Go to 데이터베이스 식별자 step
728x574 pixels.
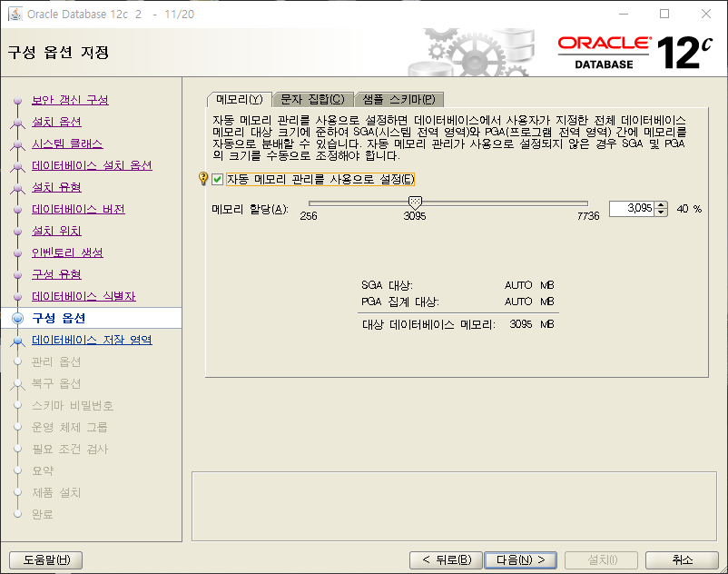click(x=84, y=296)
